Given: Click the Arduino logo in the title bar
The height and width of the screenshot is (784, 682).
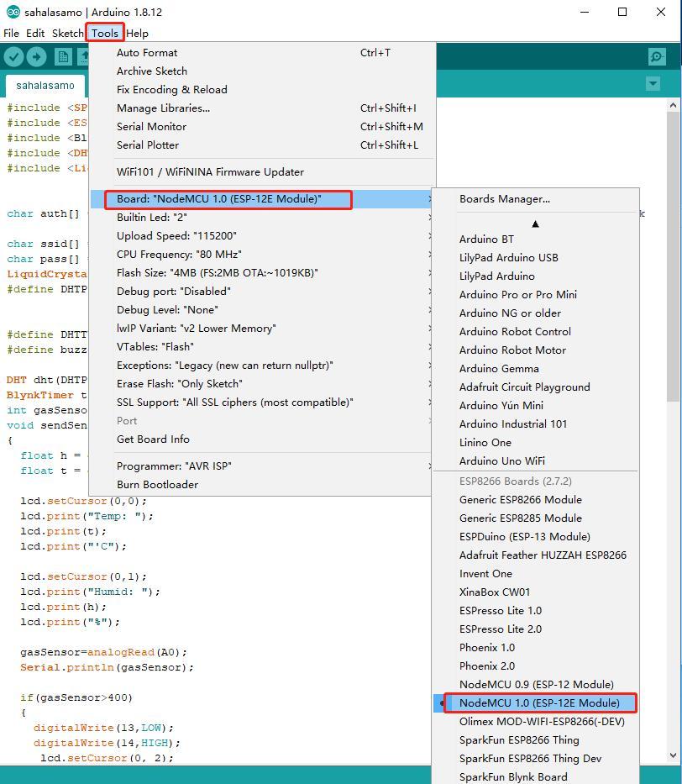Looking at the screenshot, I should [13, 12].
